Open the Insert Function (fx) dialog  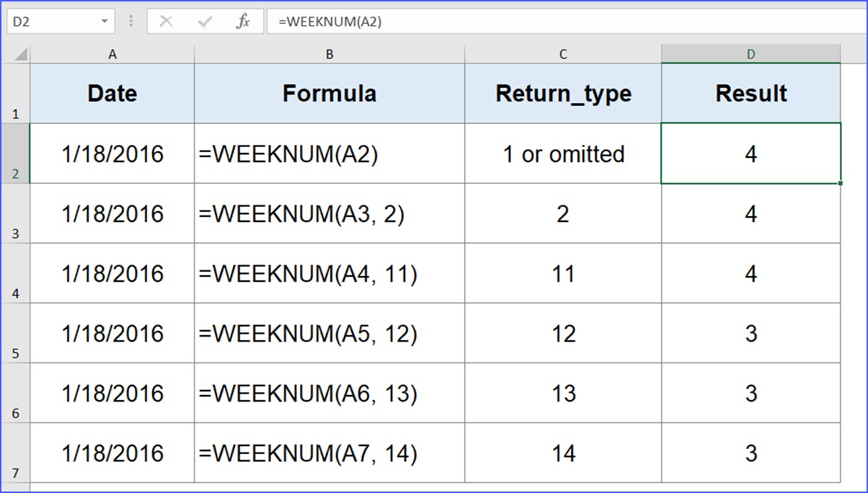(x=242, y=21)
